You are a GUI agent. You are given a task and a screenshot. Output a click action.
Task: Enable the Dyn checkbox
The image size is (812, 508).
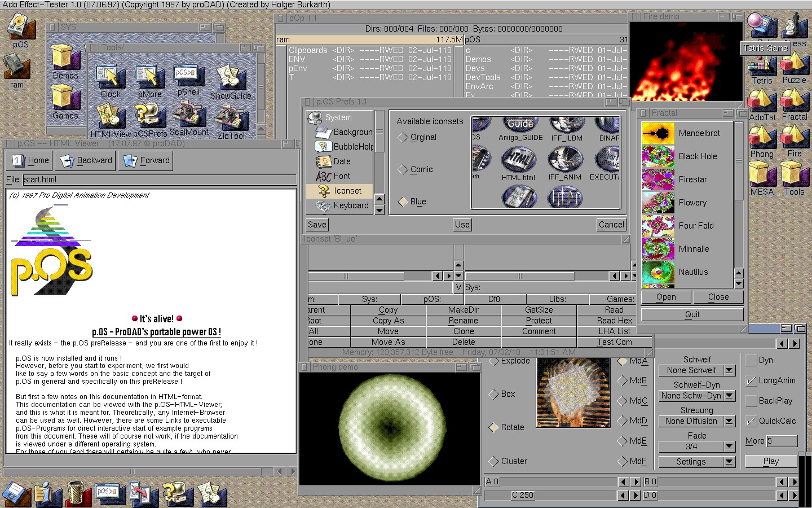coord(751,360)
